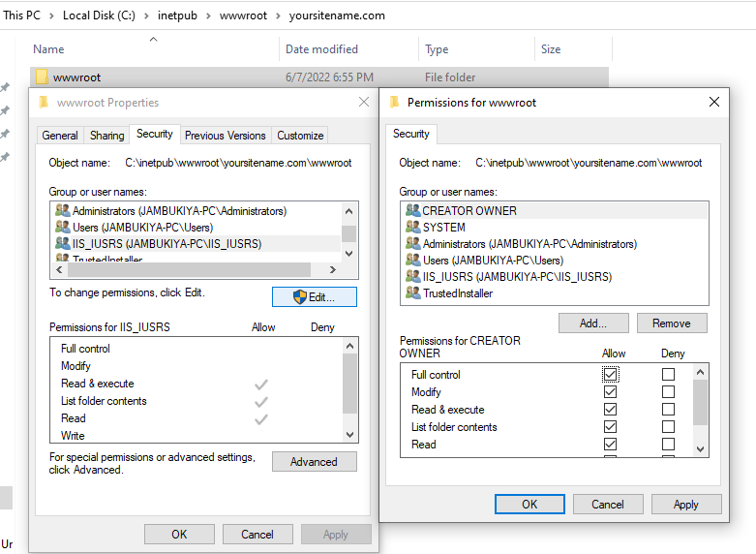Click the CREATOR OWNER user icon

coord(413,211)
